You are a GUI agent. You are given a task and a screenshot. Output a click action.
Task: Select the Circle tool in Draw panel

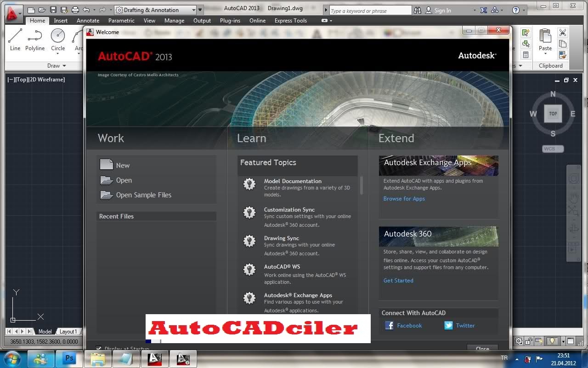(58, 40)
